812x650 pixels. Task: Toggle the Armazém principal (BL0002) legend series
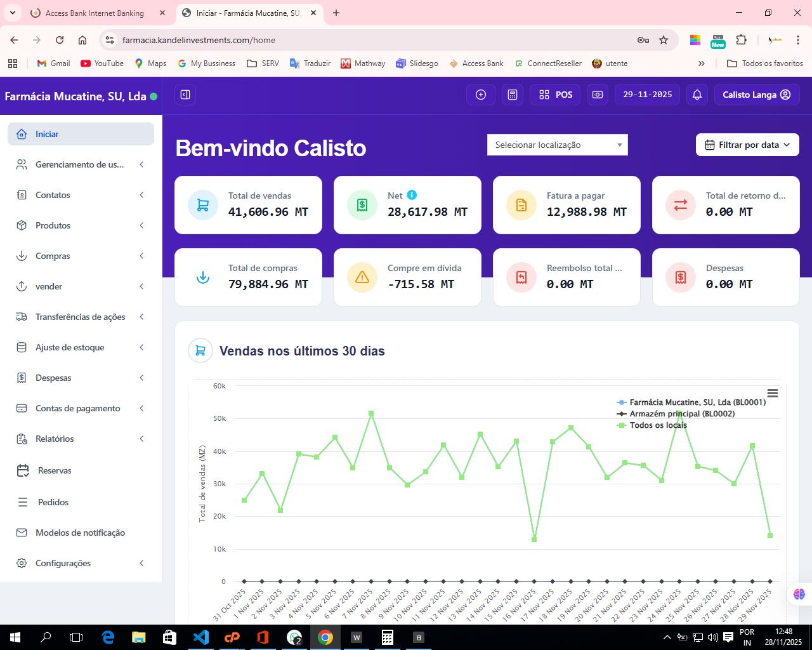681,414
